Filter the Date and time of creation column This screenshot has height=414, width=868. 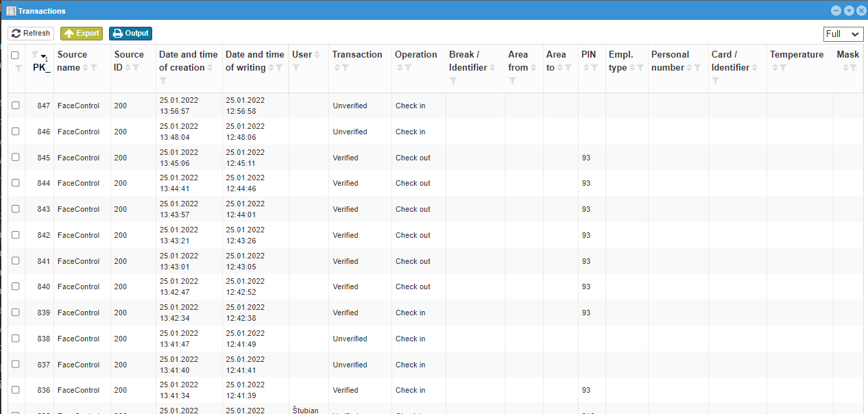click(x=163, y=81)
